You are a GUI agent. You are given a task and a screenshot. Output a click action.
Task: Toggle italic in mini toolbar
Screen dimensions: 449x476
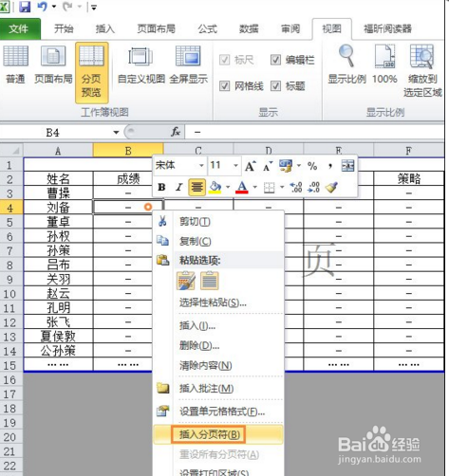178,187
